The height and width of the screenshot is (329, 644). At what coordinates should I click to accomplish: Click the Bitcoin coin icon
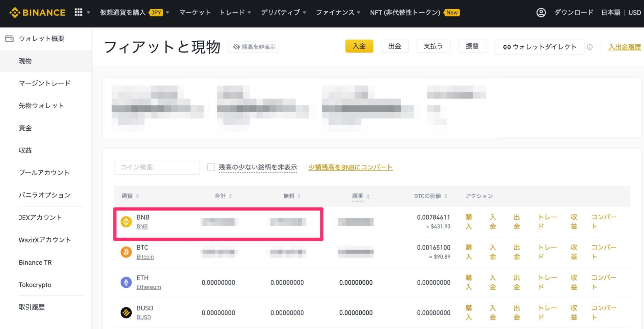[x=126, y=252]
